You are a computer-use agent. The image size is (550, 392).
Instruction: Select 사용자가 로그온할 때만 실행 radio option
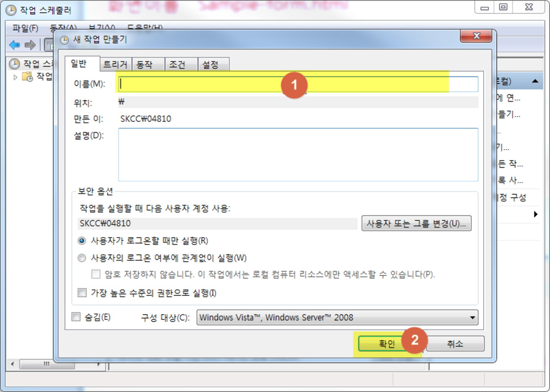tap(82, 241)
